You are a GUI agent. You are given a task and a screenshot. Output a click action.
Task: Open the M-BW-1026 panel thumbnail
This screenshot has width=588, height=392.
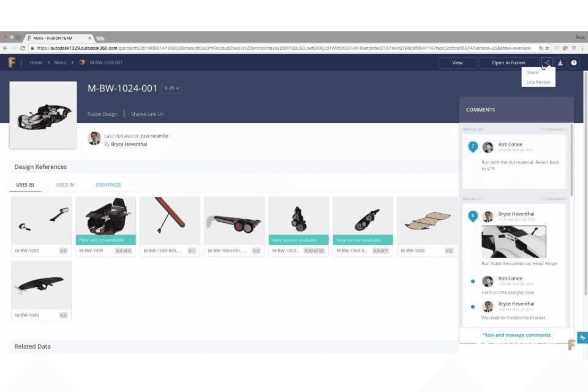(427, 221)
